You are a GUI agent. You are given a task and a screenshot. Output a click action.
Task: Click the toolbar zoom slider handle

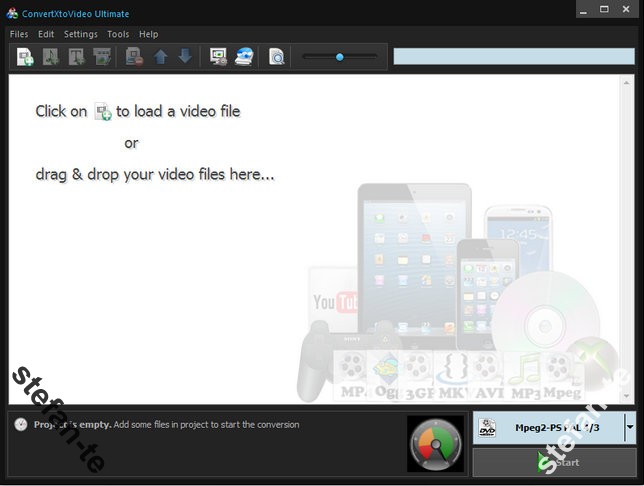point(340,57)
